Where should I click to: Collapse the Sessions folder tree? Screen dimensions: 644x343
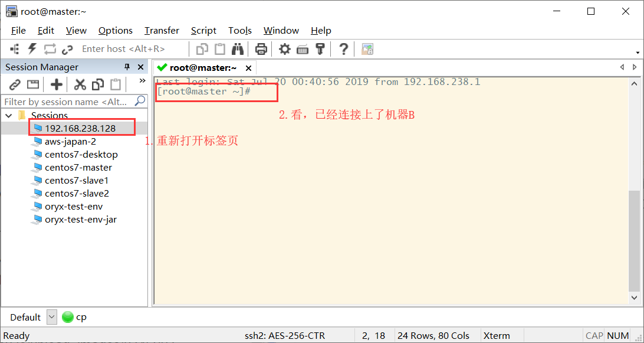(9, 116)
